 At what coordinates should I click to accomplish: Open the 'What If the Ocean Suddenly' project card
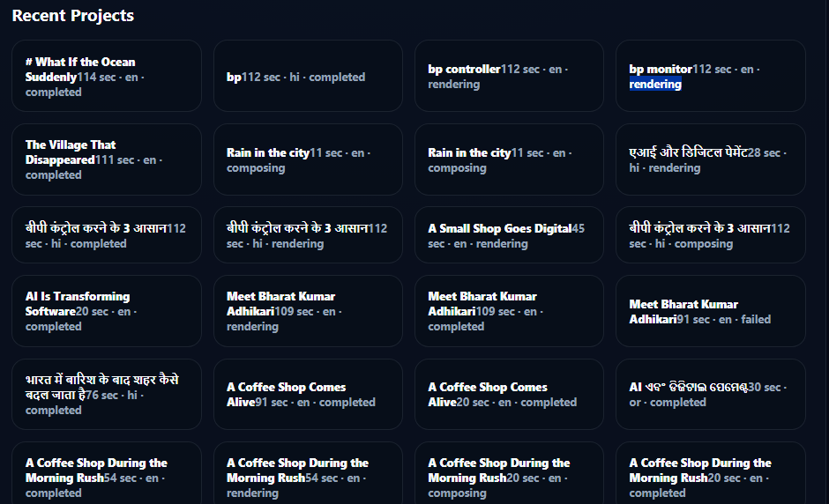tap(106, 76)
